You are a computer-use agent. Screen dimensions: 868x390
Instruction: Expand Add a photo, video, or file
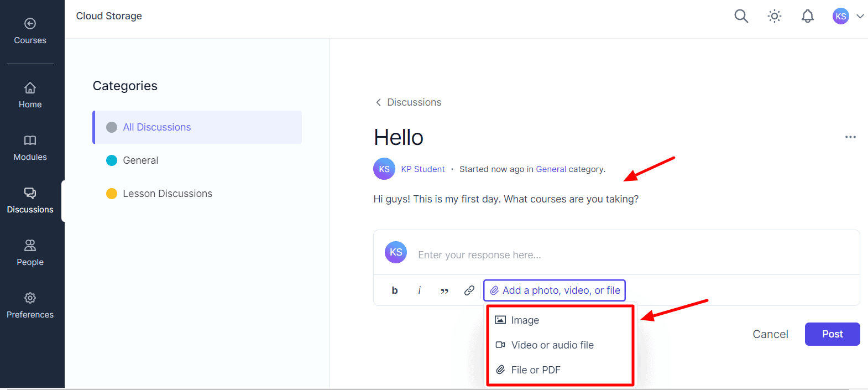click(x=555, y=290)
